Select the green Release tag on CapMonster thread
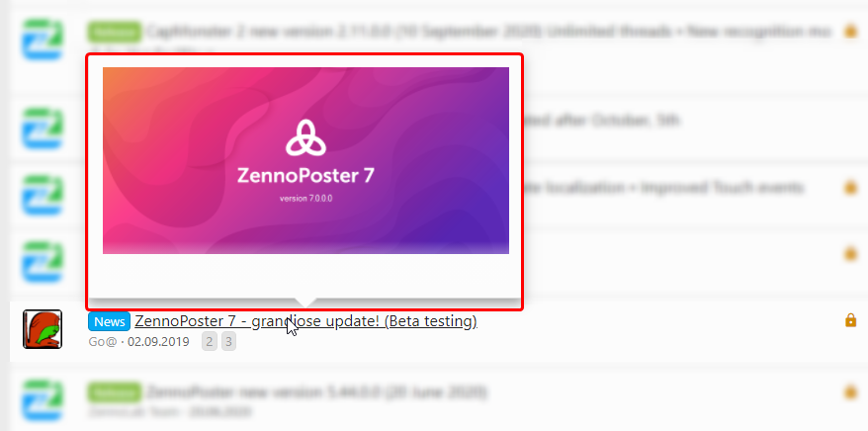This screenshot has height=431, width=868. pyautogui.click(x=115, y=33)
